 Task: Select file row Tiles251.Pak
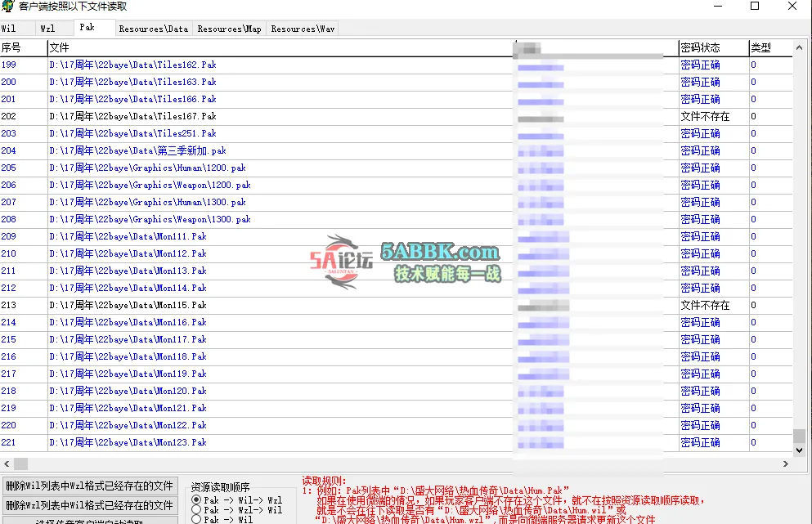pos(396,133)
